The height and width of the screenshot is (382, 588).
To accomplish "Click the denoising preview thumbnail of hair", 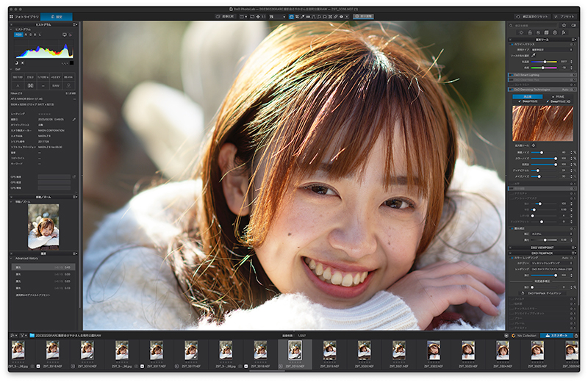I will point(542,123).
